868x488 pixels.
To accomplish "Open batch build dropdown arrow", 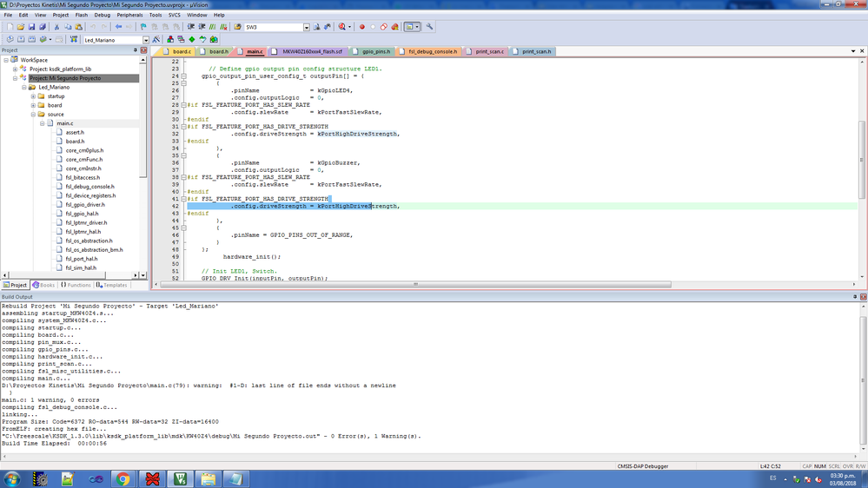I will [50, 39].
